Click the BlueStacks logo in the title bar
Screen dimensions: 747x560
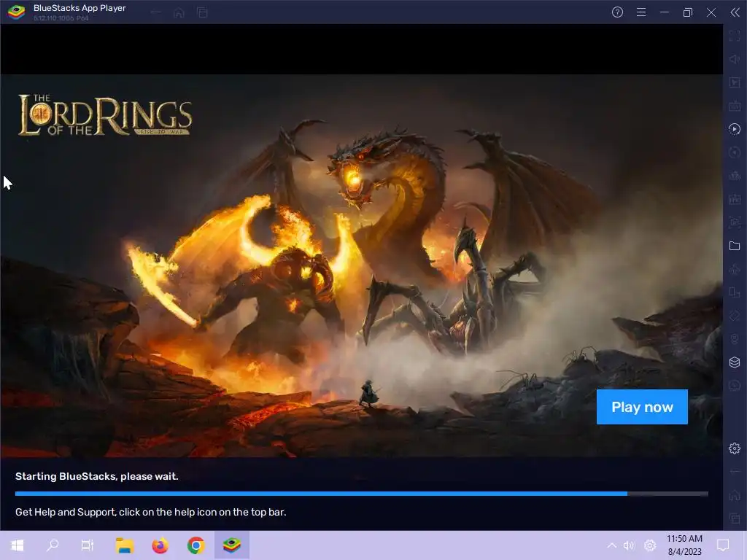16,12
